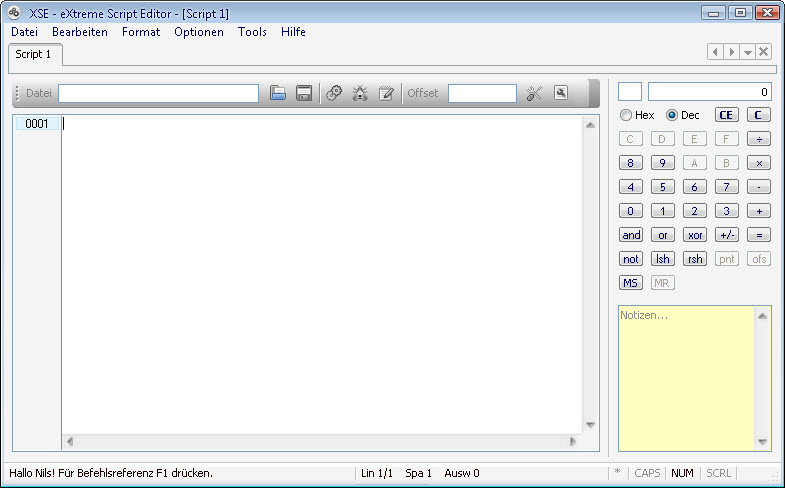Open the Hilfe menu
The height and width of the screenshot is (488, 785).
[x=293, y=32]
